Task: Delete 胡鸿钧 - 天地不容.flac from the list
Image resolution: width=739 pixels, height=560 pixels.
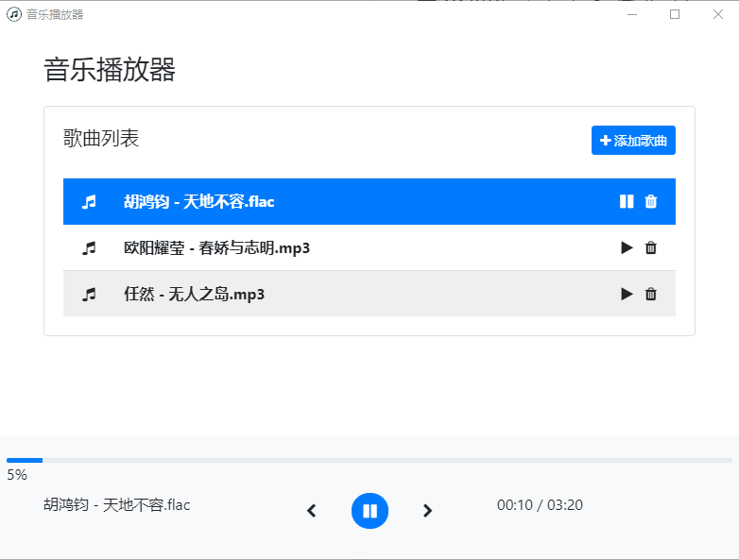Action: tap(651, 201)
